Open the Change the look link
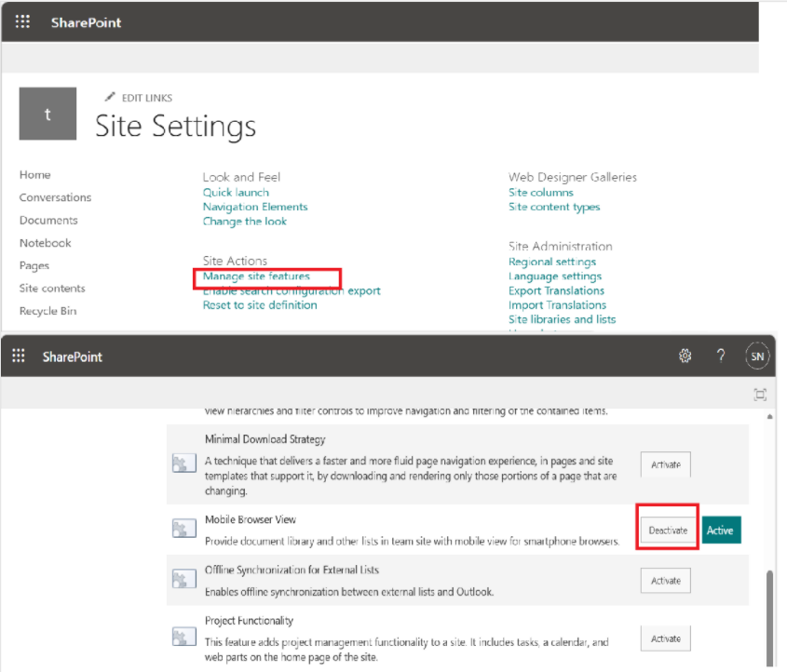This screenshot has width=787, height=672. tap(244, 222)
